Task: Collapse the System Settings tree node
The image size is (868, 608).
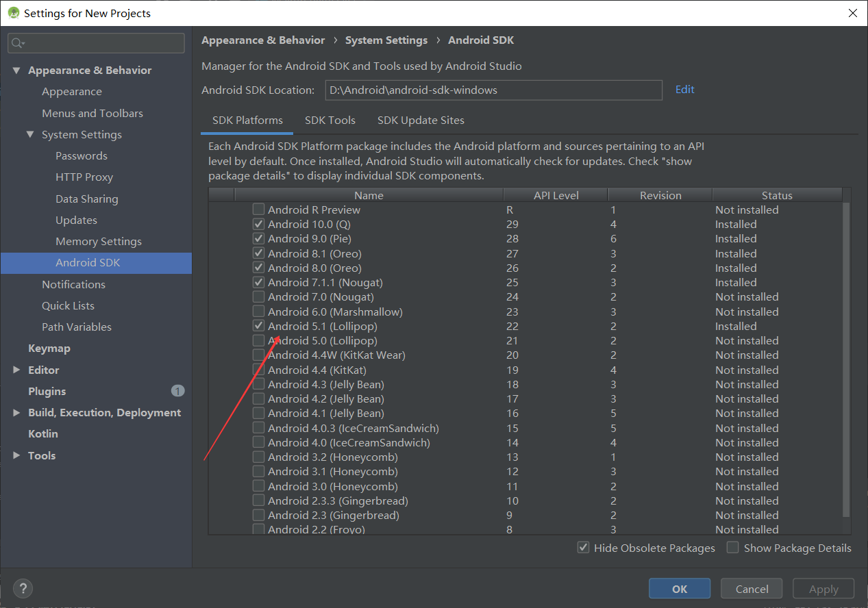Action: coord(30,135)
